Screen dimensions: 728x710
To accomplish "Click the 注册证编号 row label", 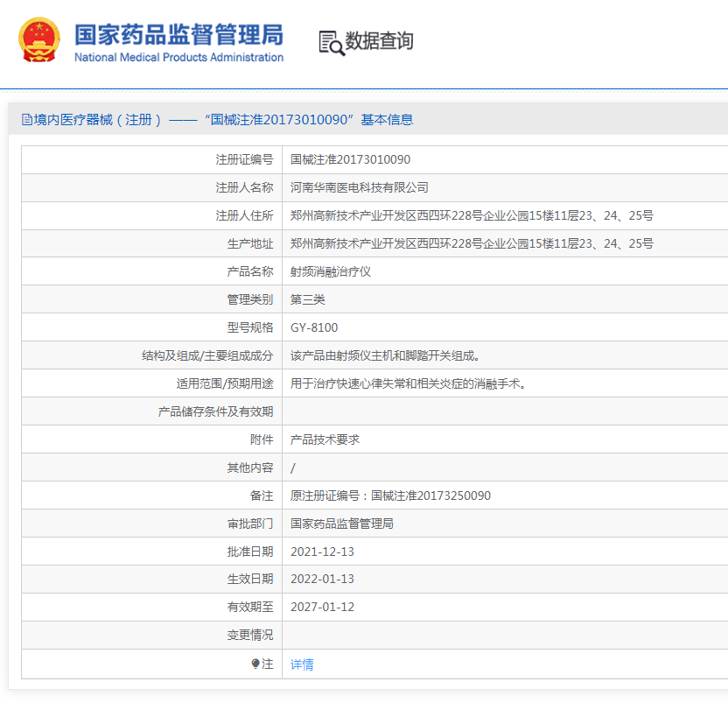I will pos(244,160).
